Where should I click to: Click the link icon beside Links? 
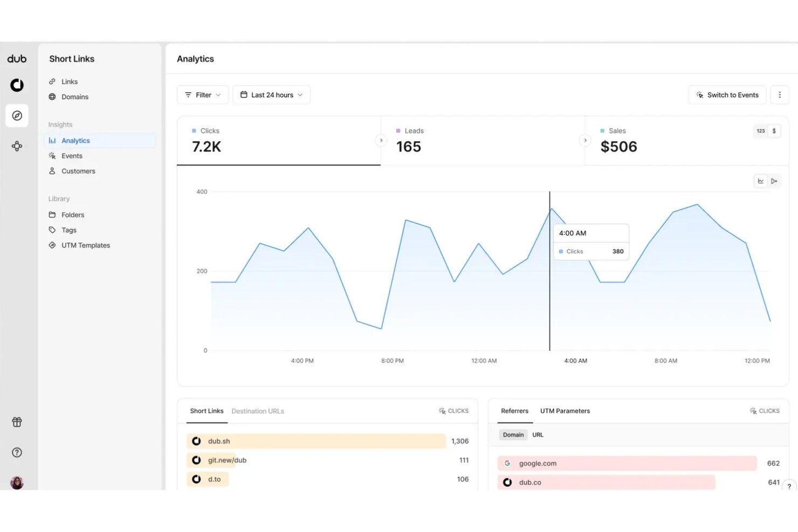click(x=52, y=81)
